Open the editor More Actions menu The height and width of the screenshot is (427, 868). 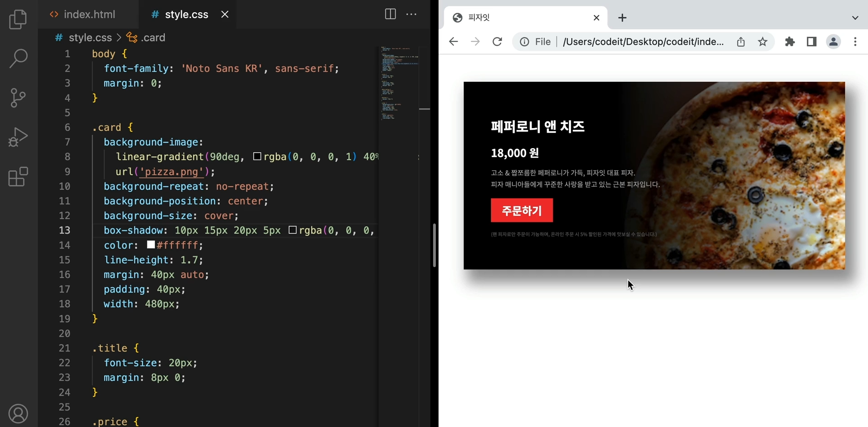411,14
